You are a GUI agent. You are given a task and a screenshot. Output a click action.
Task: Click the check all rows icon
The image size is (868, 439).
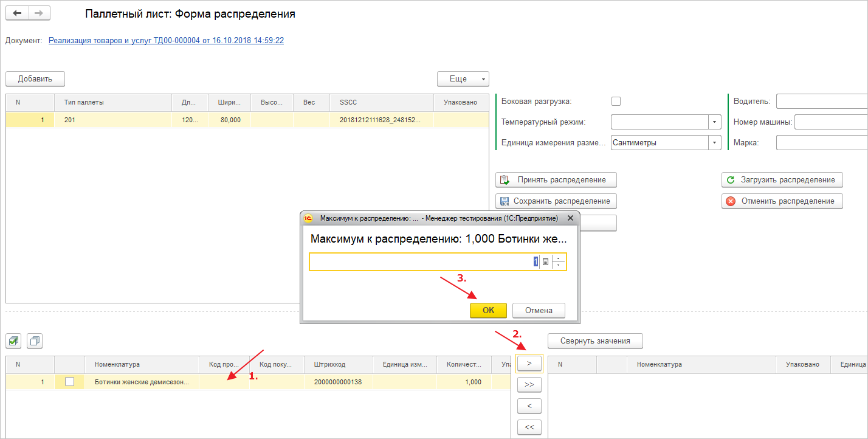(x=14, y=341)
